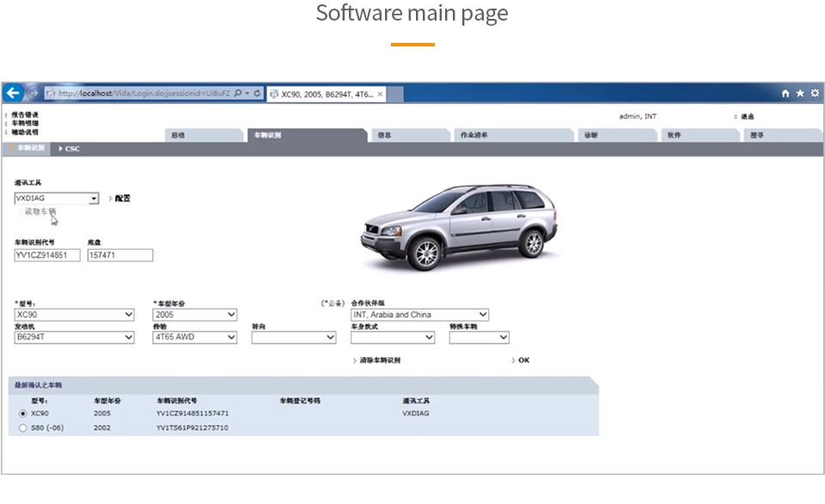Click the browser back arrow button
Screen dimensions: 825x504
point(14,93)
